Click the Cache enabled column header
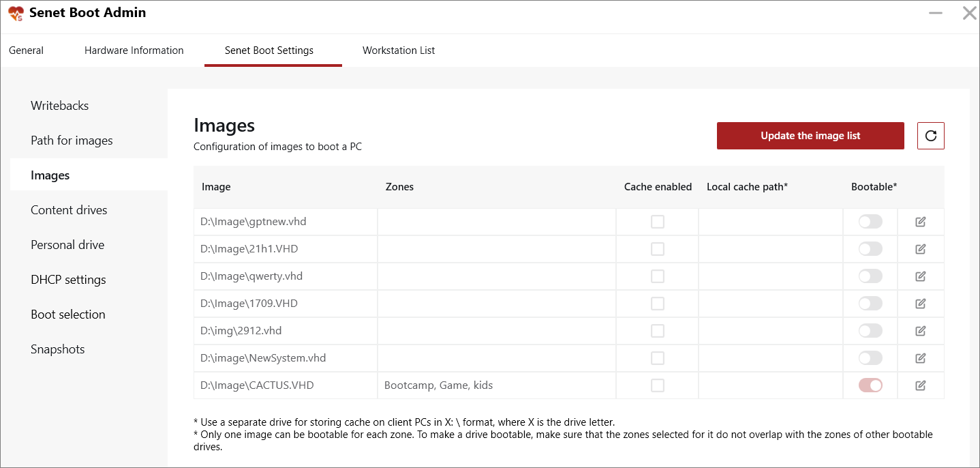This screenshot has width=980, height=468. point(658,187)
